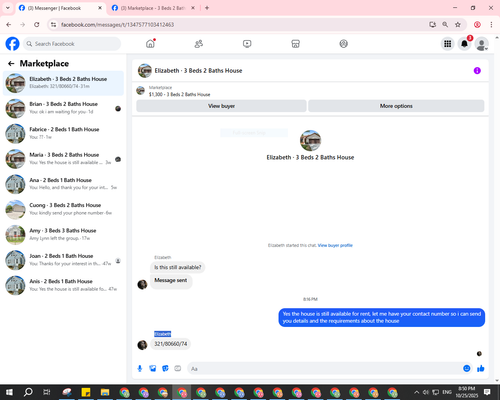
Task: Open the Video (Watch) icon
Action: (x=247, y=44)
